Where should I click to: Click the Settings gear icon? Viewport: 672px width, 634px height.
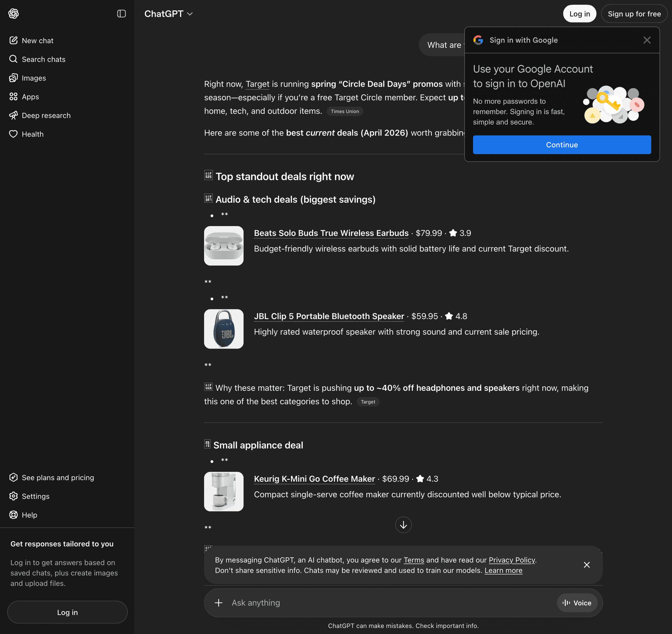click(14, 496)
